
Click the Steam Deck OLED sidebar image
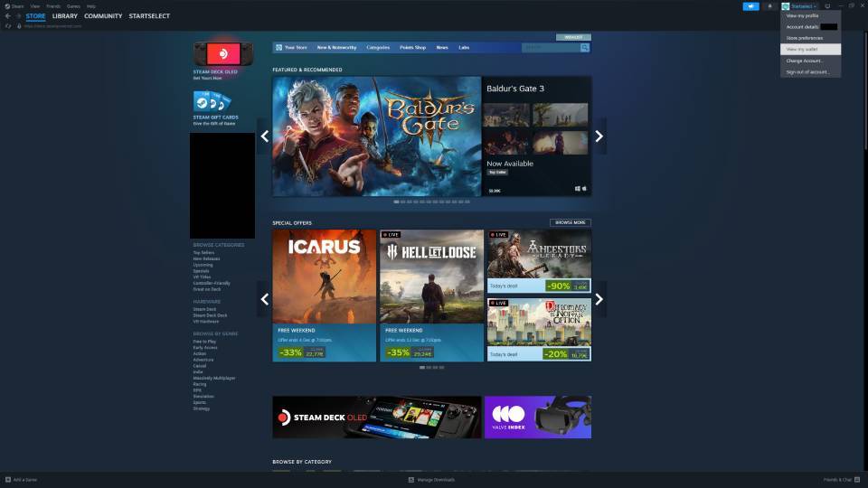pos(223,54)
